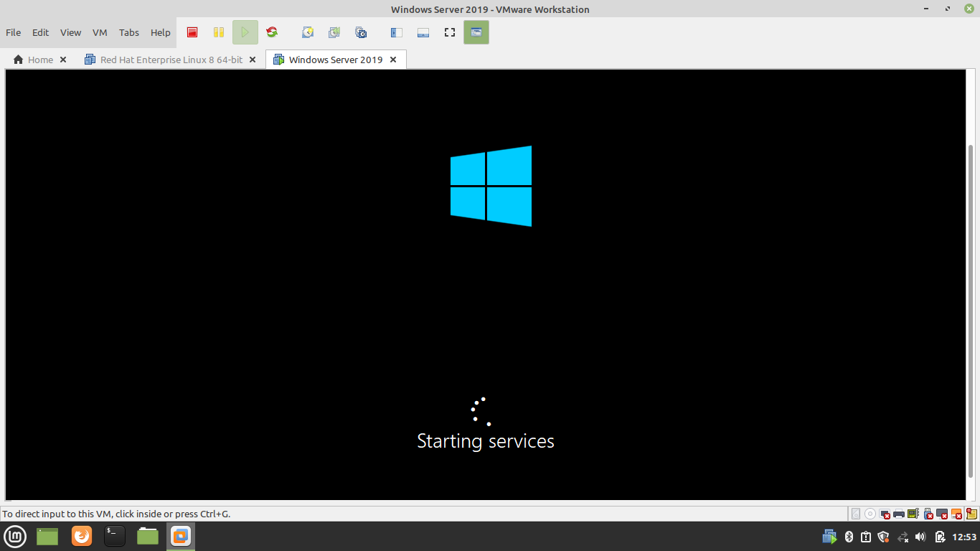Open the terminal from the taskbar
This screenshot has height=551, width=980.
tap(114, 536)
